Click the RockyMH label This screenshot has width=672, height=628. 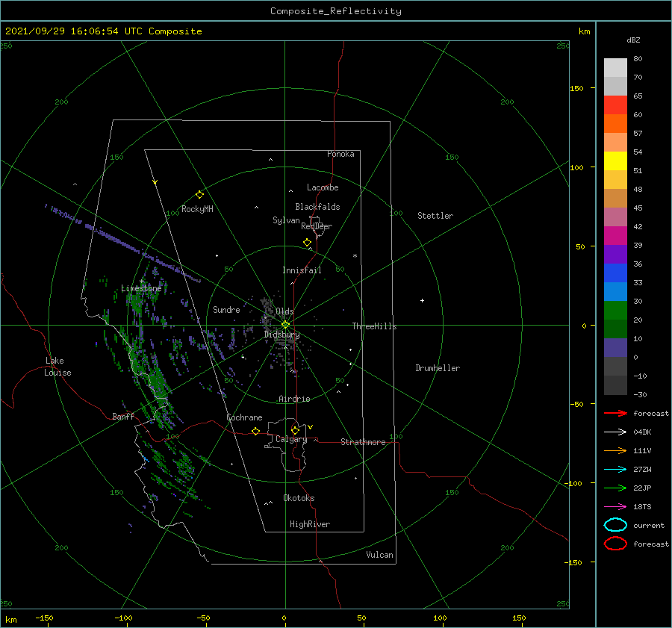pyautogui.click(x=197, y=209)
